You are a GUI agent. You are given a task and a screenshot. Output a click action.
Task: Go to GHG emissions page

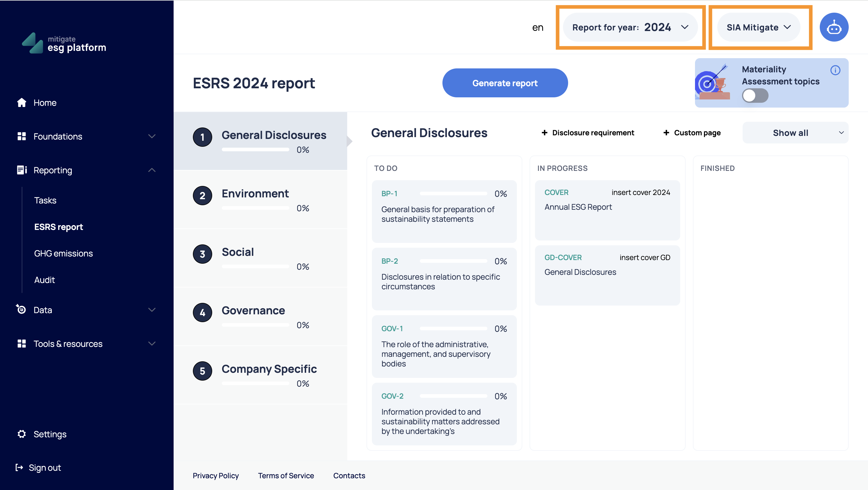point(63,253)
